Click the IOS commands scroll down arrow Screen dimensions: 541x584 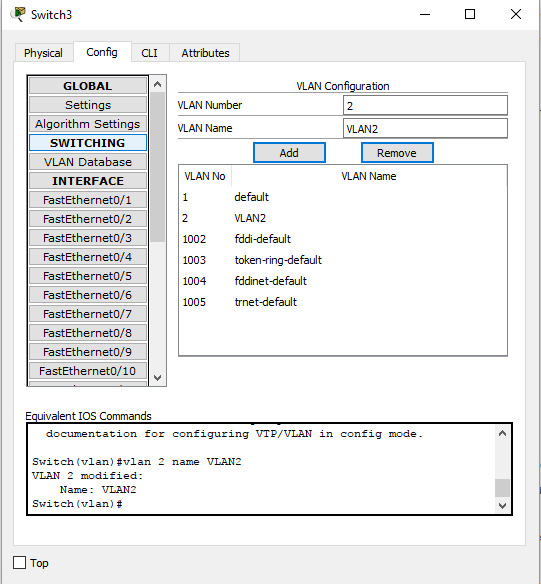pos(502,505)
